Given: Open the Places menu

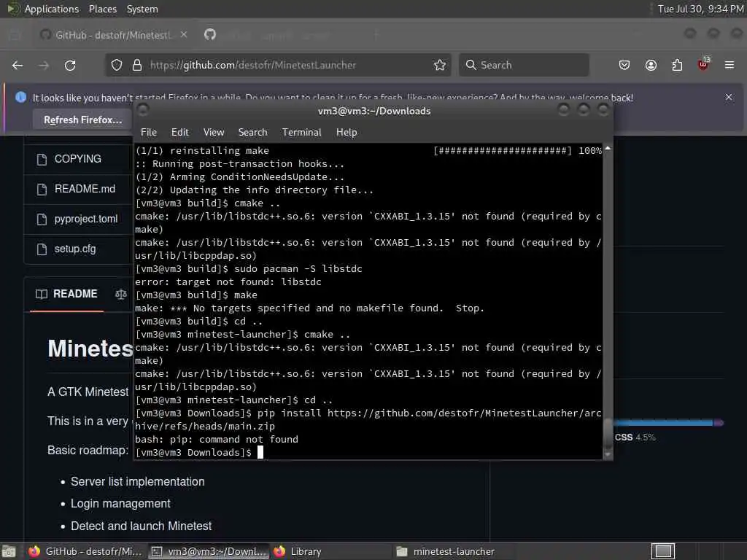Looking at the screenshot, I should pyautogui.click(x=102, y=9).
